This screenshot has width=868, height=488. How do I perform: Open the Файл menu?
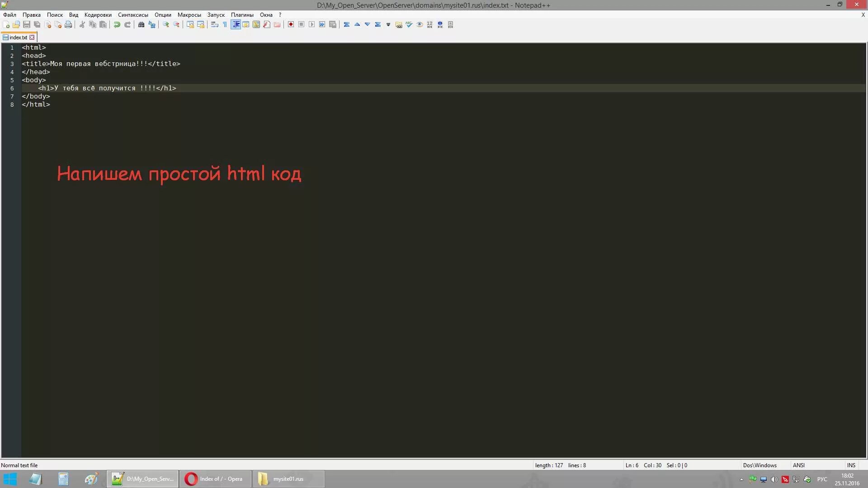9,15
